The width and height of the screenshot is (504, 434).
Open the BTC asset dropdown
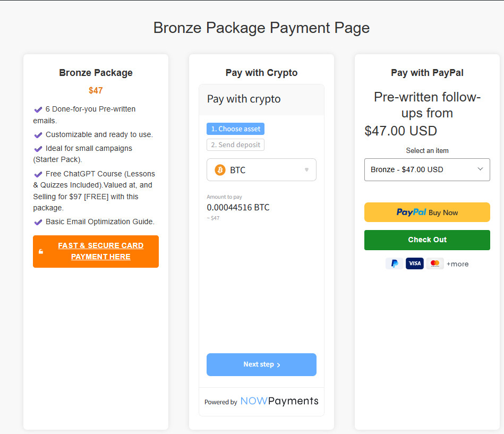tap(261, 170)
